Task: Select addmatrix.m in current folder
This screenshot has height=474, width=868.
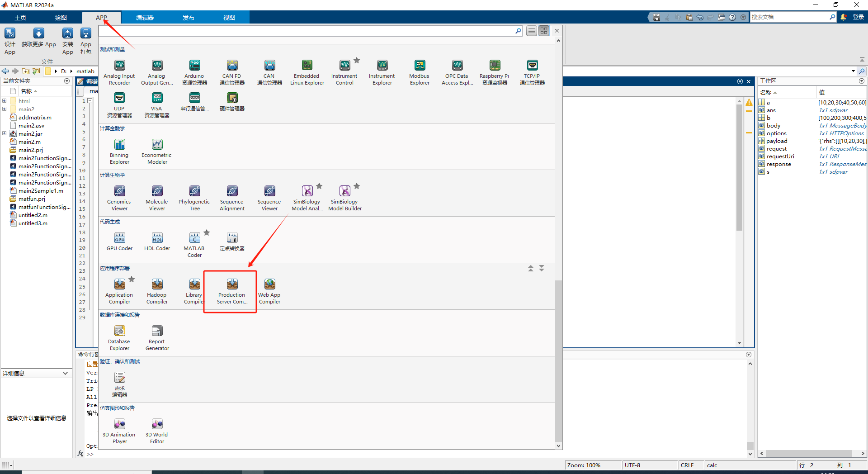Action: tap(35, 117)
